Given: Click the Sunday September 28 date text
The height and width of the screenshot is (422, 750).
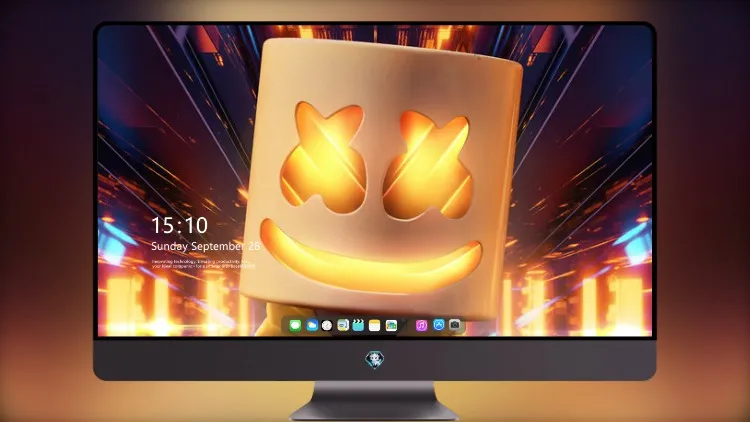Looking at the screenshot, I should point(206,246).
